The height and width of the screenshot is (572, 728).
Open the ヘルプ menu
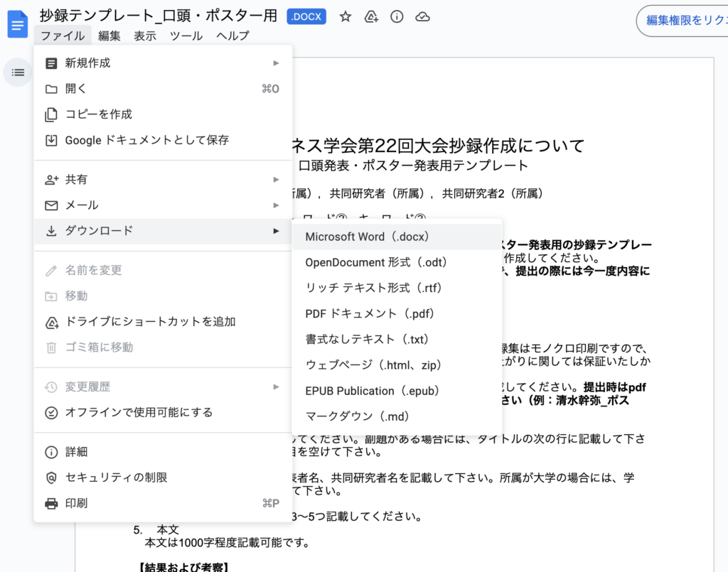(x=232, y=36)
